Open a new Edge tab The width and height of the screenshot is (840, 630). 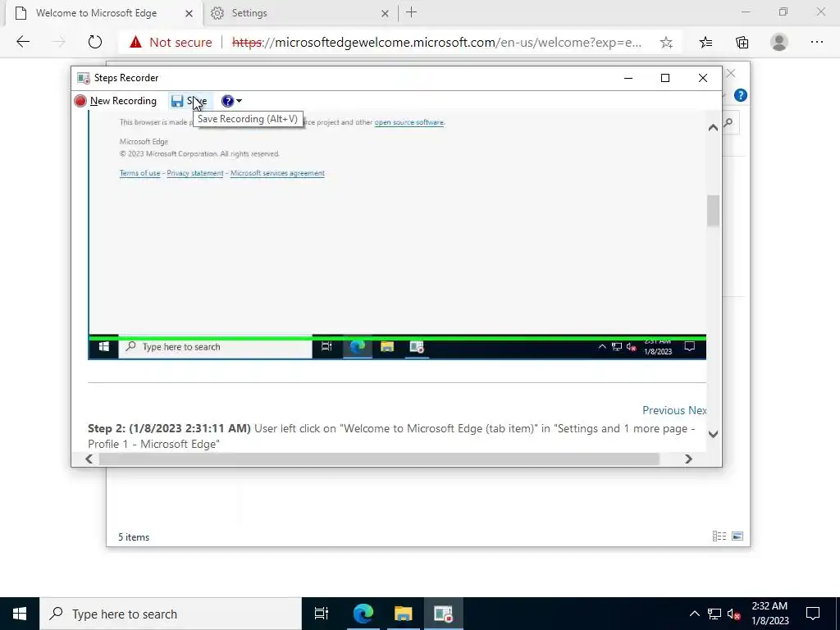tap(412, 12)
